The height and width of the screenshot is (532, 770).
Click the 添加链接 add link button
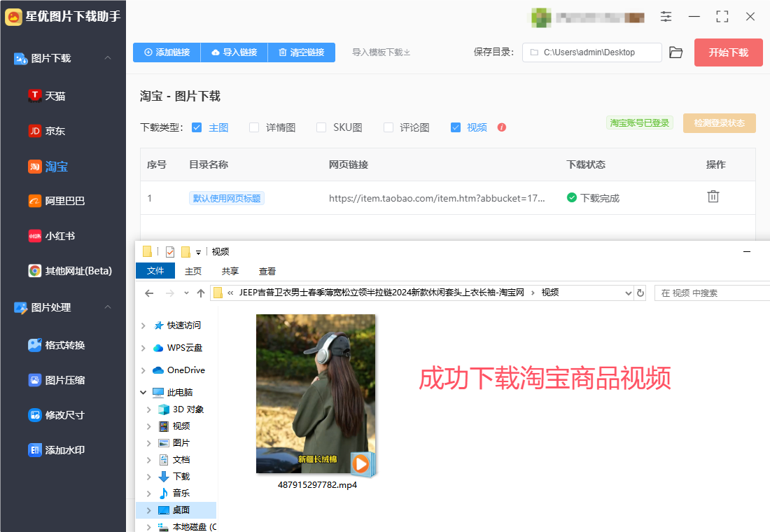[167, 52]
